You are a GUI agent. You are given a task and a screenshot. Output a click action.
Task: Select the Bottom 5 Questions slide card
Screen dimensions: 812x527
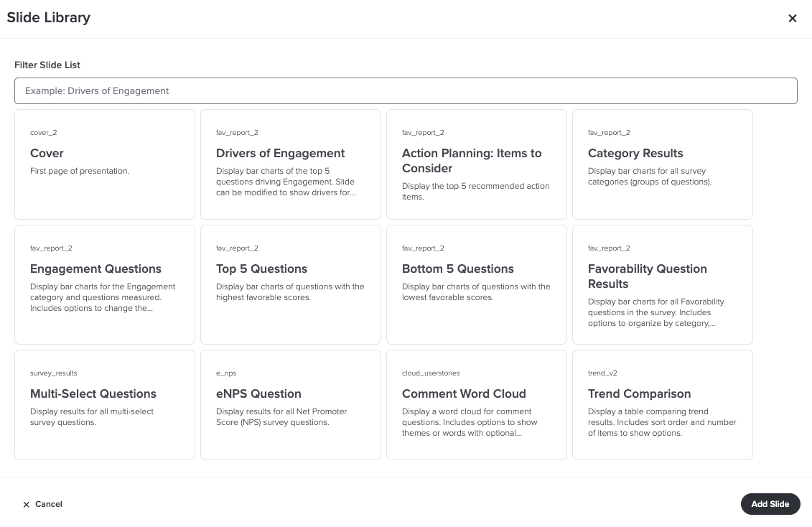(x=477, y=284)
